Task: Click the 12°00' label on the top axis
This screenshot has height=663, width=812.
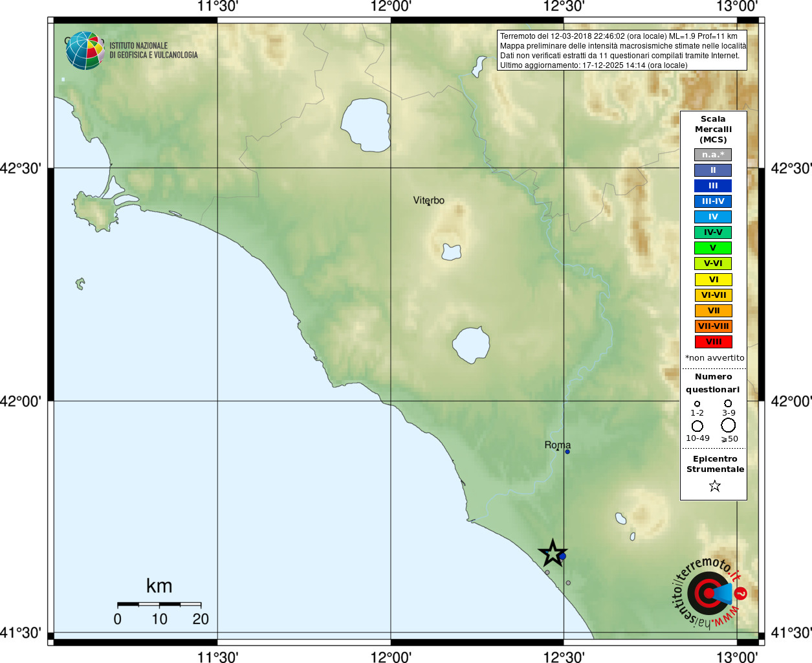Action: pos(391,6)
